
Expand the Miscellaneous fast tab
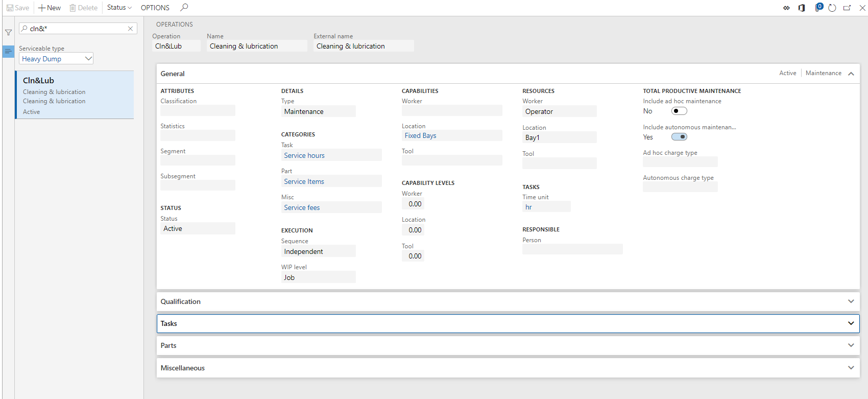(508, 368)
